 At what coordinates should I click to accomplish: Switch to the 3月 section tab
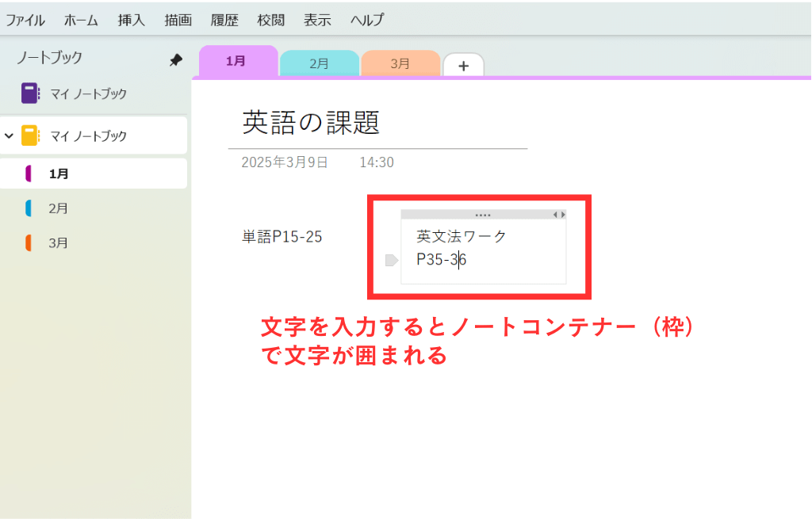400,63
